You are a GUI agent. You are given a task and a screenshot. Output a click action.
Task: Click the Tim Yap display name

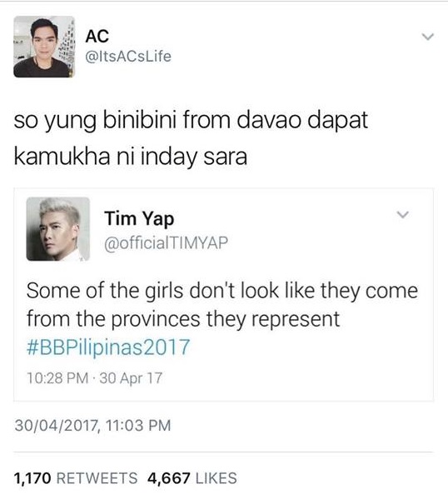139,219
